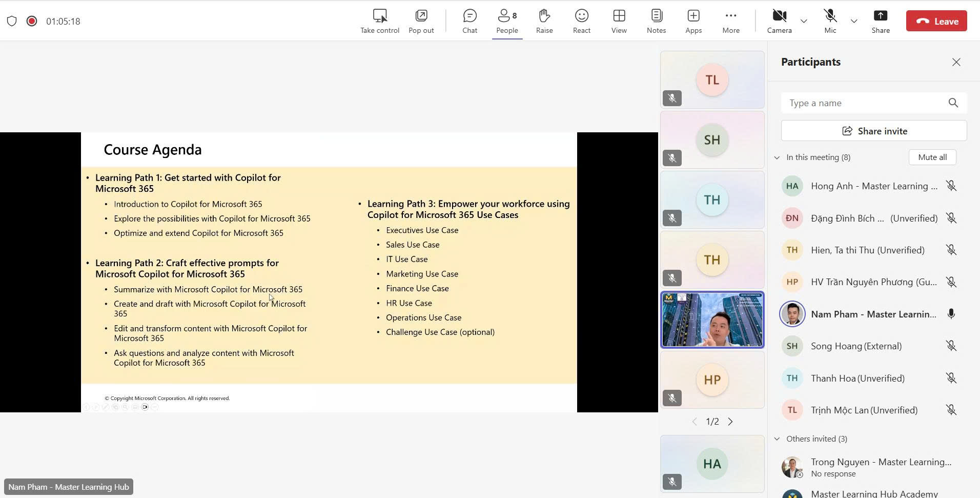Click Mute all button
Image resolution: width=980 pixels, height=498 pixels.
pos(932,157)
